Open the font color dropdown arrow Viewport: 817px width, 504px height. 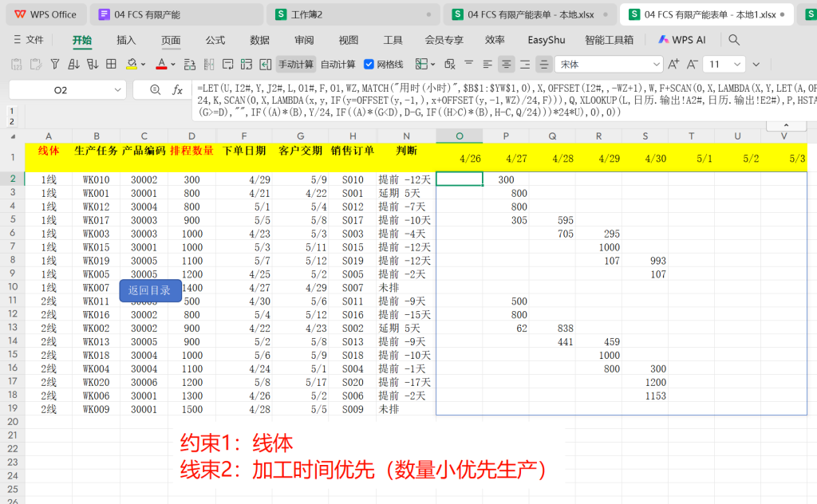point(173,65)
